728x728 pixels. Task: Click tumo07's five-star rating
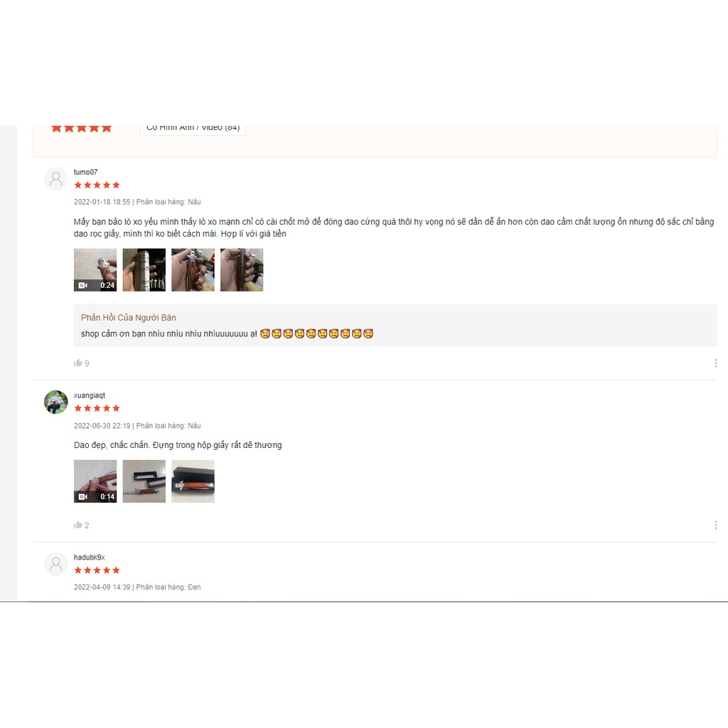97,185
